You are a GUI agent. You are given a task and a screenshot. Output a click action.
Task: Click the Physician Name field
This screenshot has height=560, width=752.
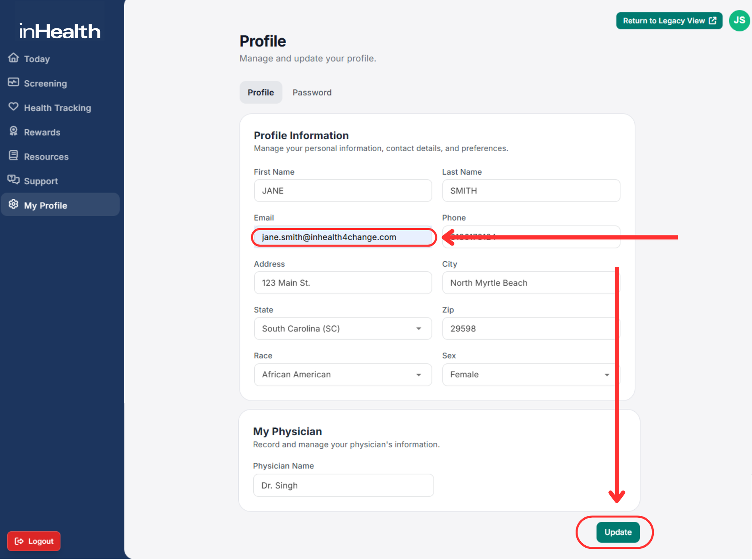tap(343, 485)
